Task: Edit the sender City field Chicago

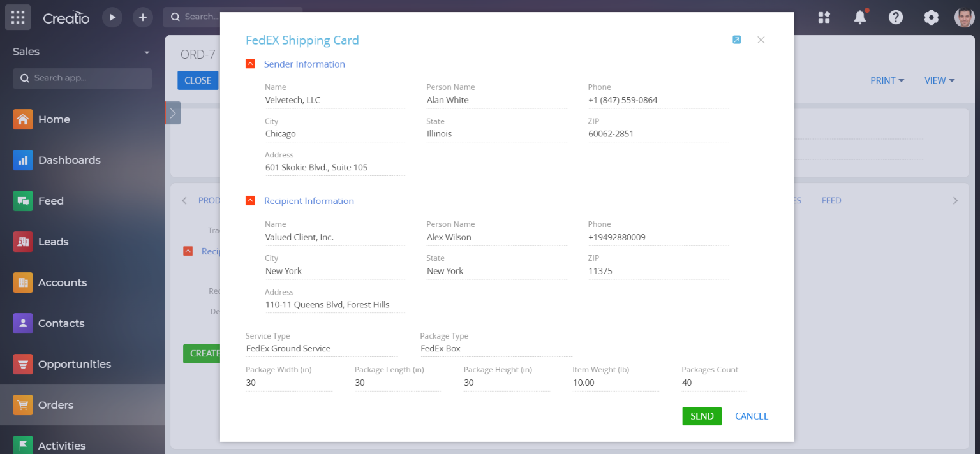Action: [335, 134]
